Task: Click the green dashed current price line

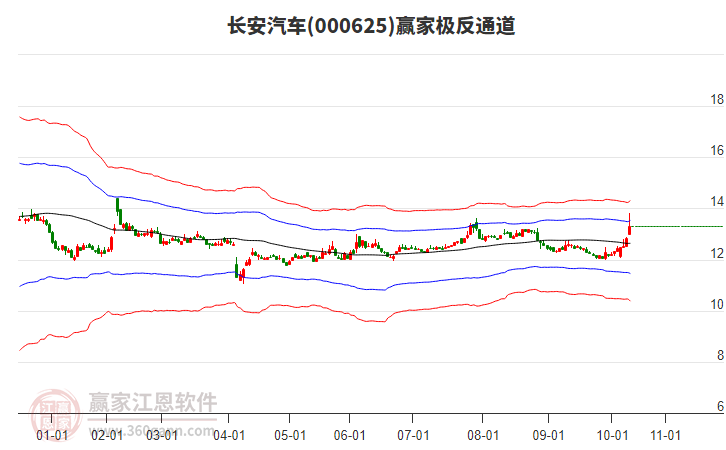Action: point(678,226)
